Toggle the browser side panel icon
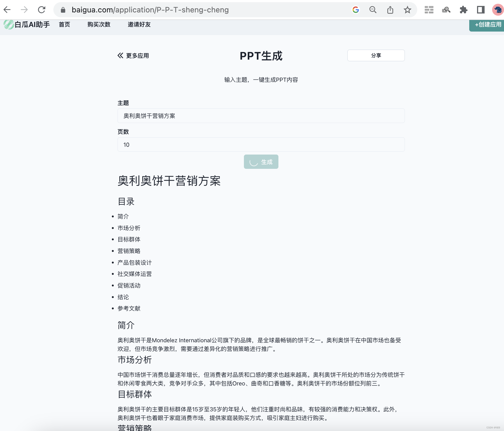Viewport: 504px width, 431px height. pos(481,10)
